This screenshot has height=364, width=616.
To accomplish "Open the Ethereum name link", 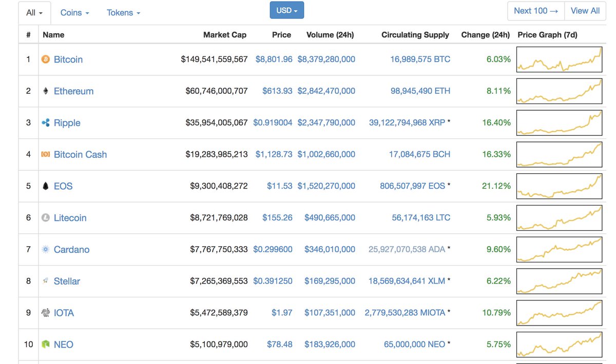I will coord(74,91).
